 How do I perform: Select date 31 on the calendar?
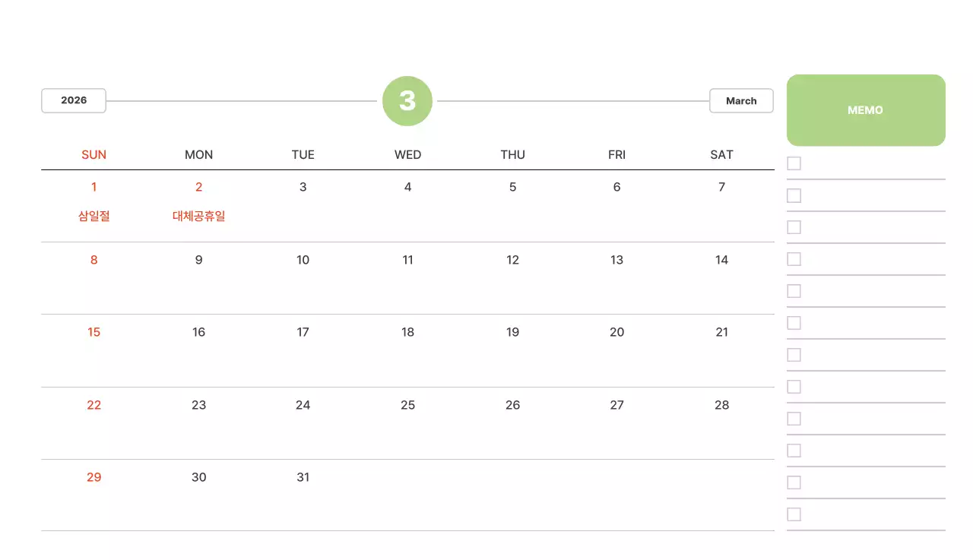point(303,477)
